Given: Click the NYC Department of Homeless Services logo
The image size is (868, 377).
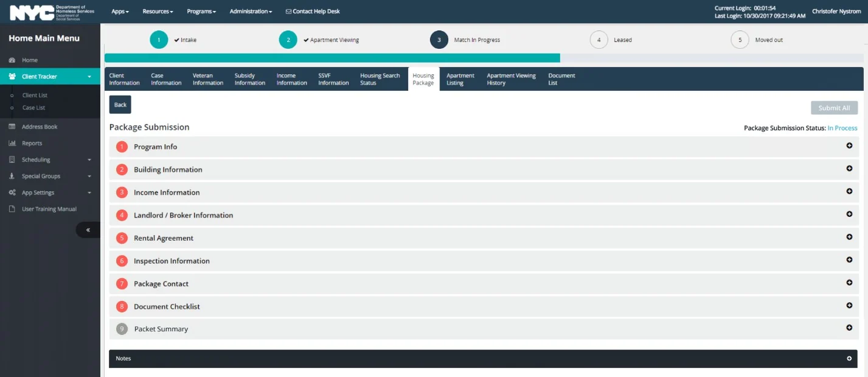Looking at the screenshot, I should point(52,12).
